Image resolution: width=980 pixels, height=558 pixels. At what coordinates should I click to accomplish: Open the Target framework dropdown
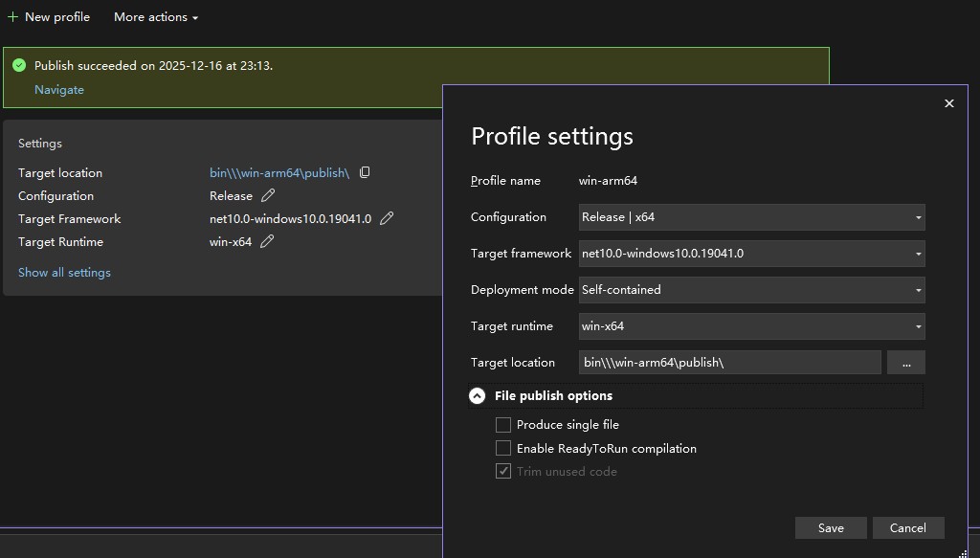pyautogui.click(x=751, y=254)
